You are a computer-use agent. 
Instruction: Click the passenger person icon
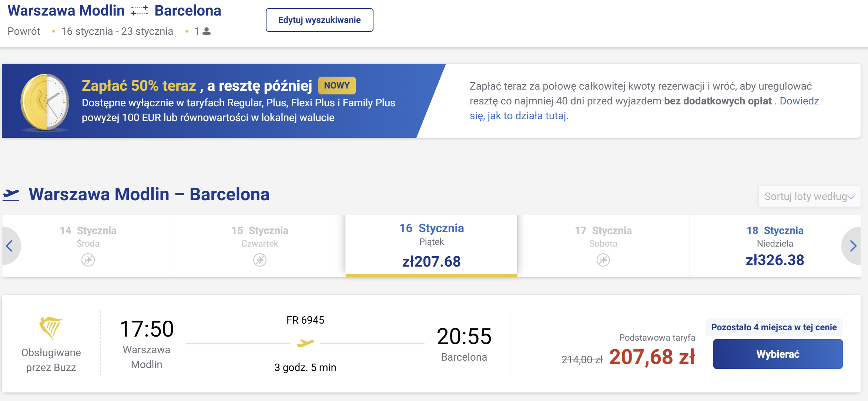[207, 31]
